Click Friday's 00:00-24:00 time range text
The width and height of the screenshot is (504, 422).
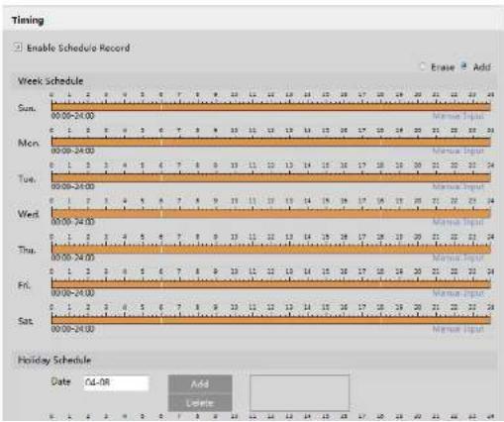pos(72,293)
